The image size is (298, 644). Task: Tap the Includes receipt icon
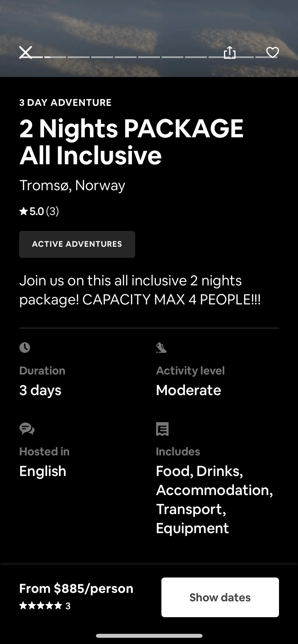[x=162, y=429]
